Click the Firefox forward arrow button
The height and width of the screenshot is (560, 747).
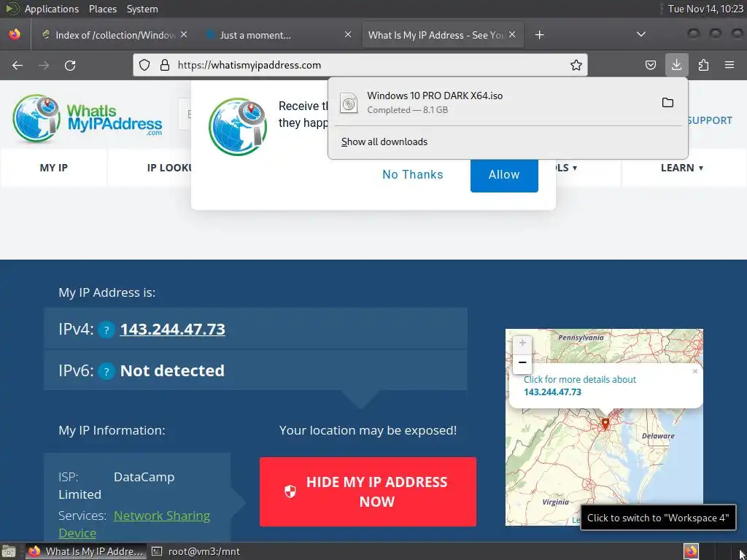click(x=44, y=65)
